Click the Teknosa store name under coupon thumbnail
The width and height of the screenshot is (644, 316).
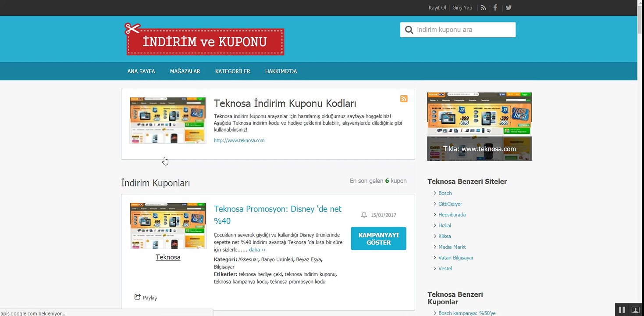coord(168,257)
